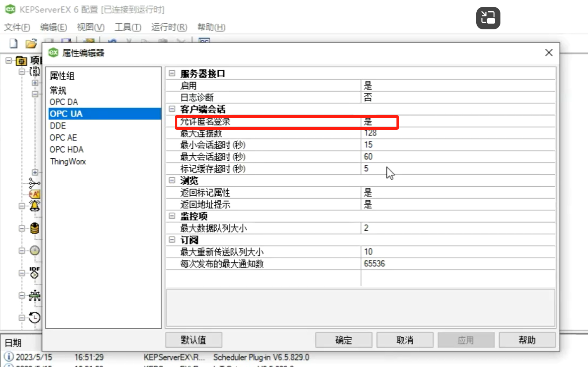
Task: Collapse the IoT Gateway tree node
Action: (22, 296)
